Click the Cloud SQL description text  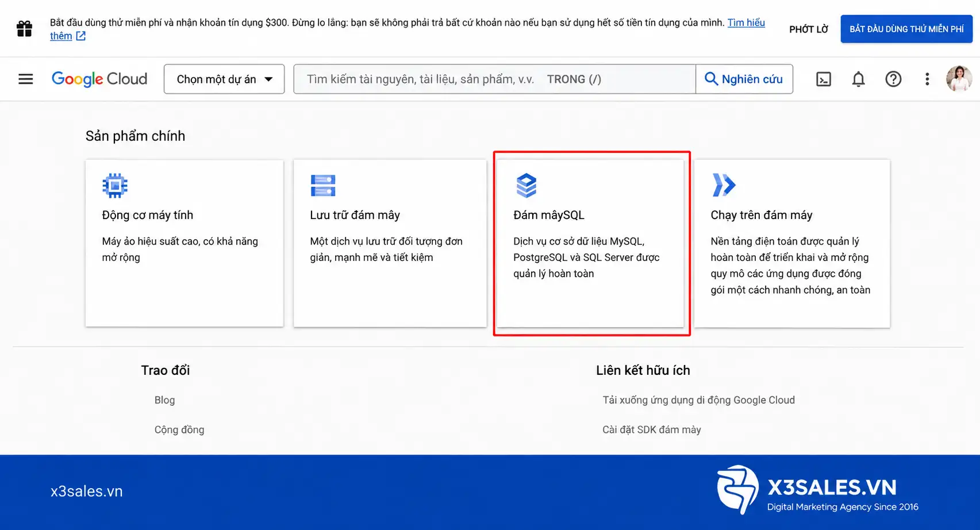tap(586, 258)
